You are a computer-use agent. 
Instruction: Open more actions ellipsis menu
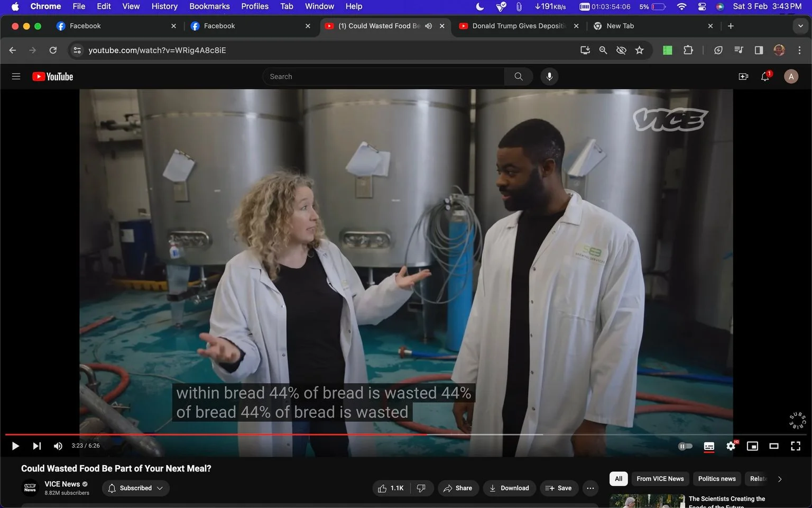coord(590,488)
